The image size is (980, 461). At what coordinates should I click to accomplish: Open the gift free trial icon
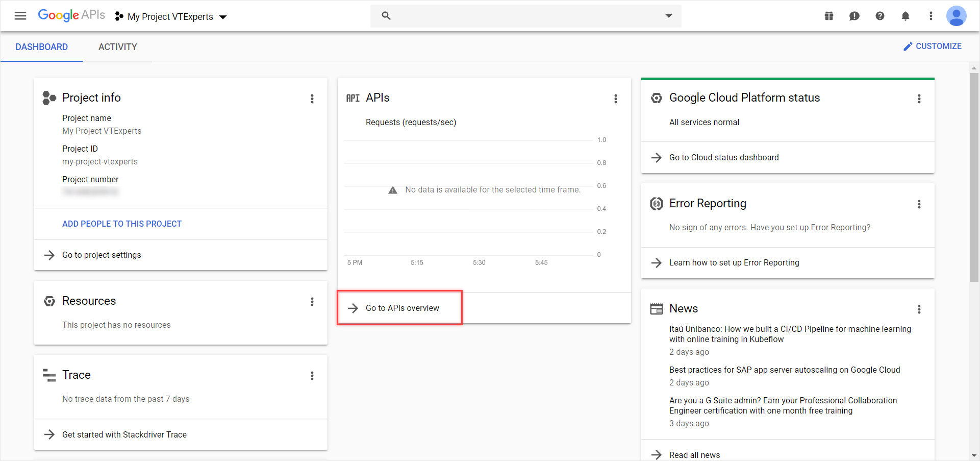[829, 16]
